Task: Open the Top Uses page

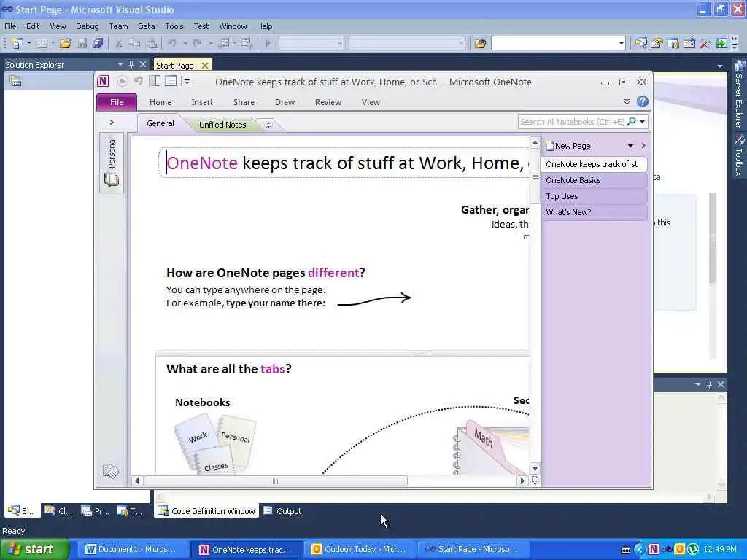Action: (594, 196)
